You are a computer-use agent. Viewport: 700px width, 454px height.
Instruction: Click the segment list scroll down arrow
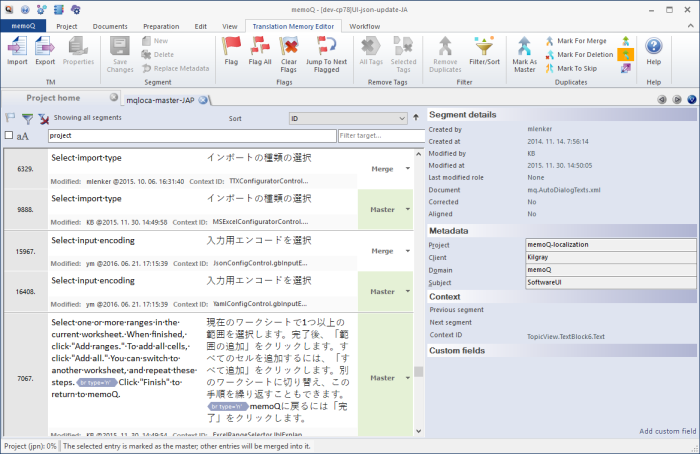click(418, 431)
